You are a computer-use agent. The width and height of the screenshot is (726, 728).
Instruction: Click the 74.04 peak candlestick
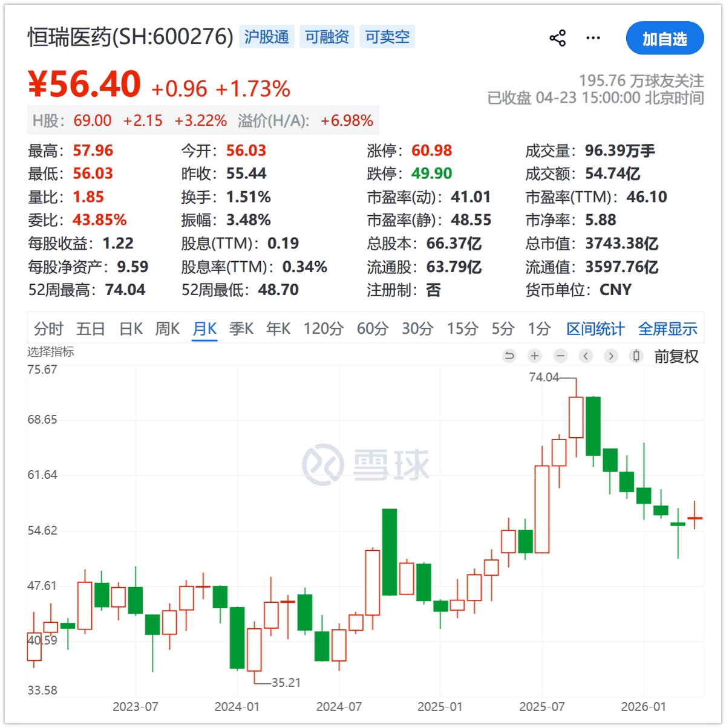576,417
